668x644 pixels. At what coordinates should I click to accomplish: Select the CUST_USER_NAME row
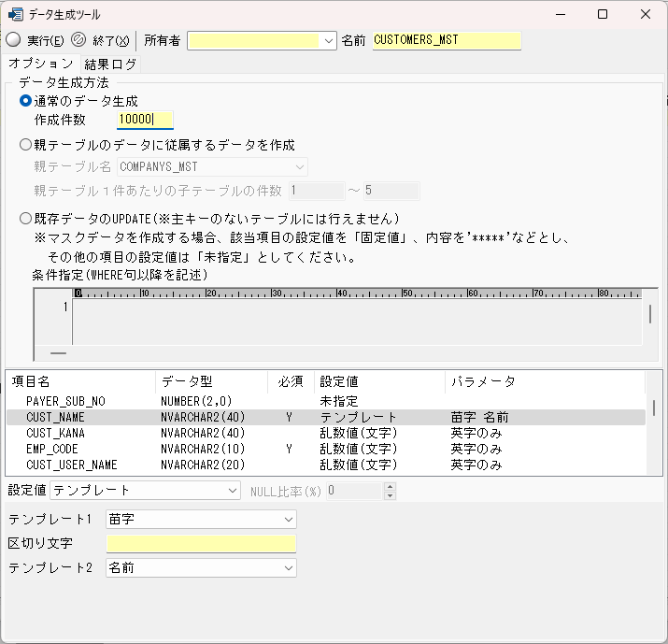tap(326, 465)
